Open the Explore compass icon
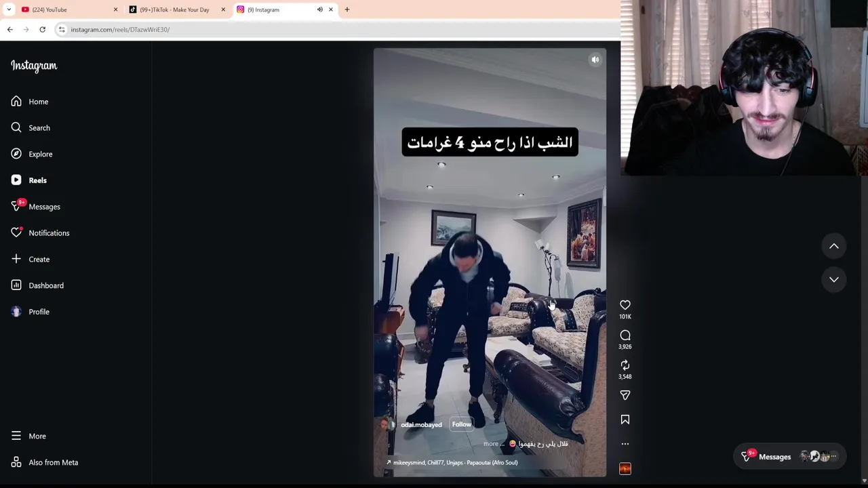Screen dimensions: 868x488 (x=16, y=154)
